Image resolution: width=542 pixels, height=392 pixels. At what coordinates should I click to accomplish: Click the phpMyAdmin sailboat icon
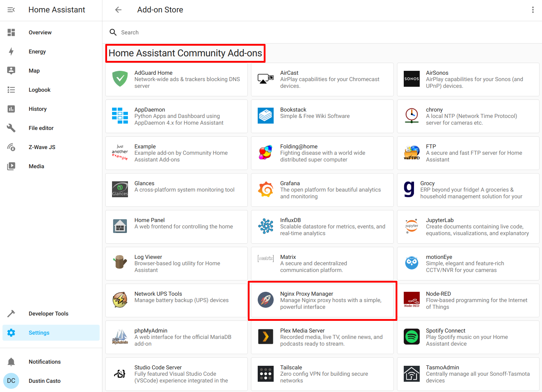tap(120, 337)
